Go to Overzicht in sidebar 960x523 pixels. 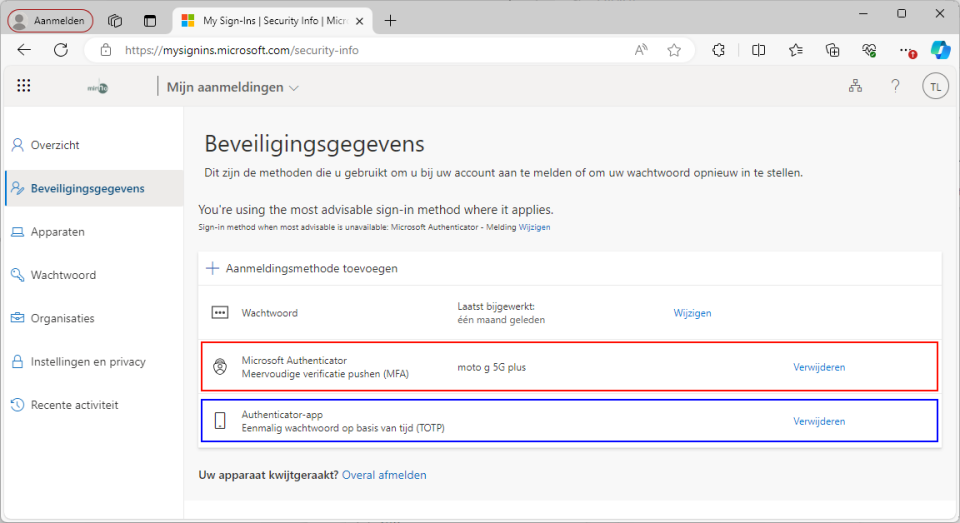(55, 145)
